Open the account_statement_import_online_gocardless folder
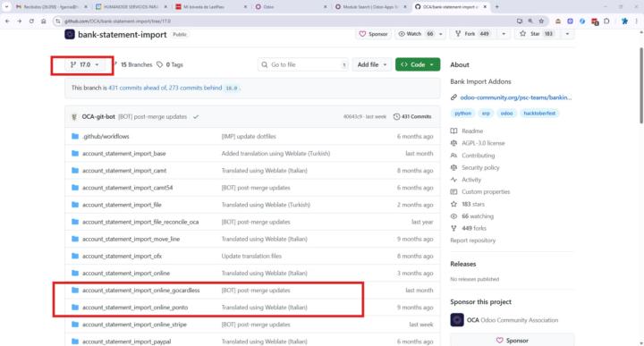644x346 pixels. (x=141, y=291)
